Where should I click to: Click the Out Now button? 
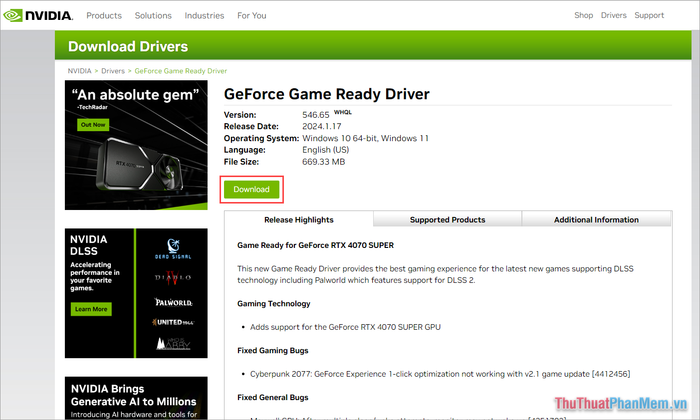pos(92,124)
